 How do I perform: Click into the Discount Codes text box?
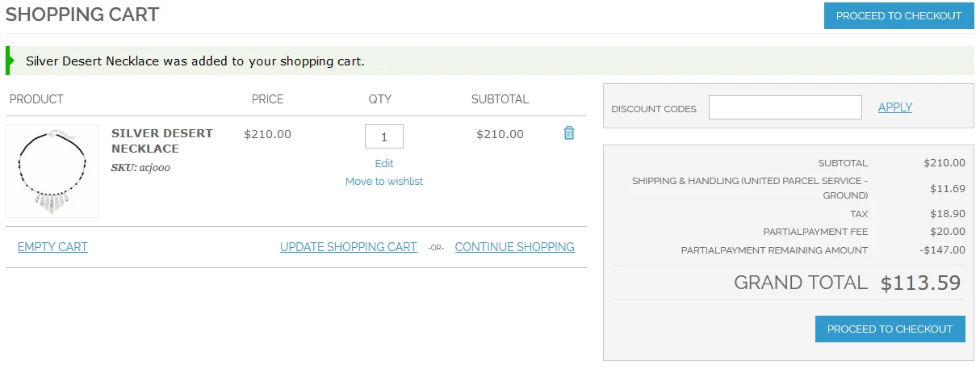[785, 107]
